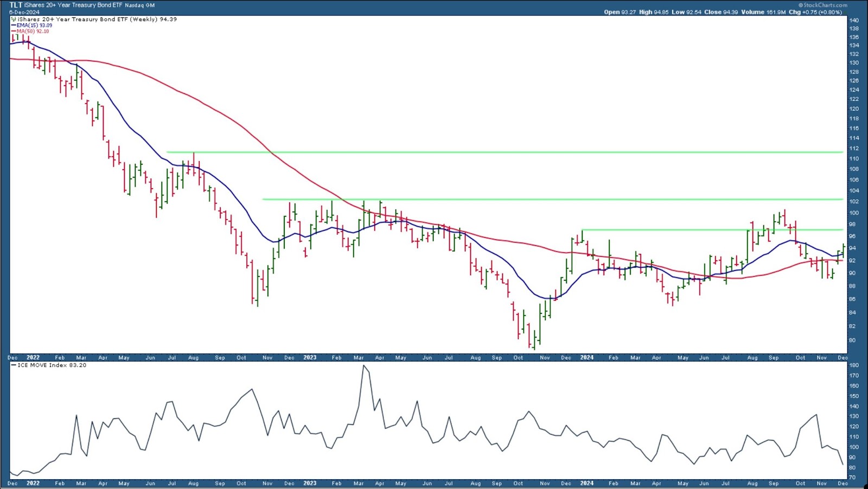Click the 'High 94.85' value
868x489 pixels.
(654, 12)
